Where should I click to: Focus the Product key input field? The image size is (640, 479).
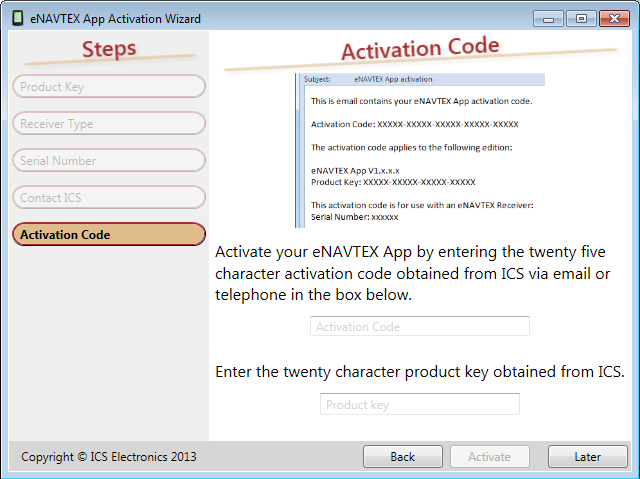tap(420, 404)
